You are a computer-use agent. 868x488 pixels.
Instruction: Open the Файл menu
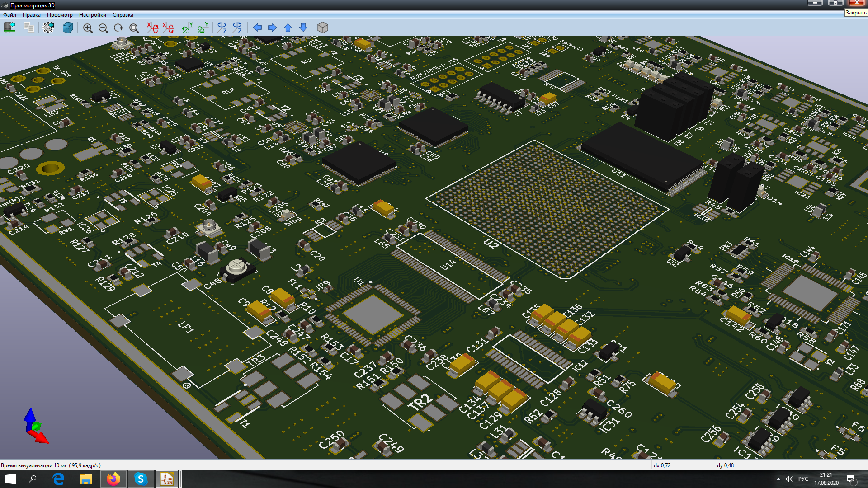click(9, 15)
